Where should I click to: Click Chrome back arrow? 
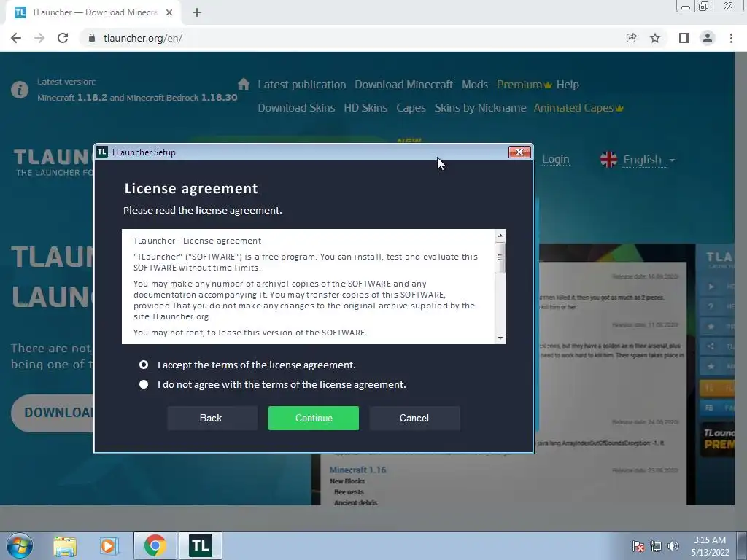pyautogui.click(x=16, y=38)
